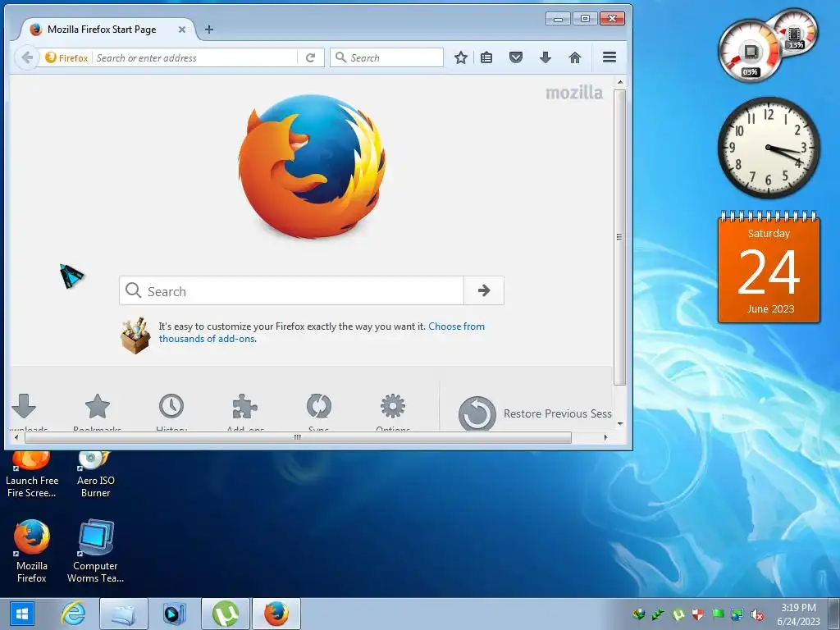Click the muted volume tray icon
The image size is (840, 630).
(757, 614)
